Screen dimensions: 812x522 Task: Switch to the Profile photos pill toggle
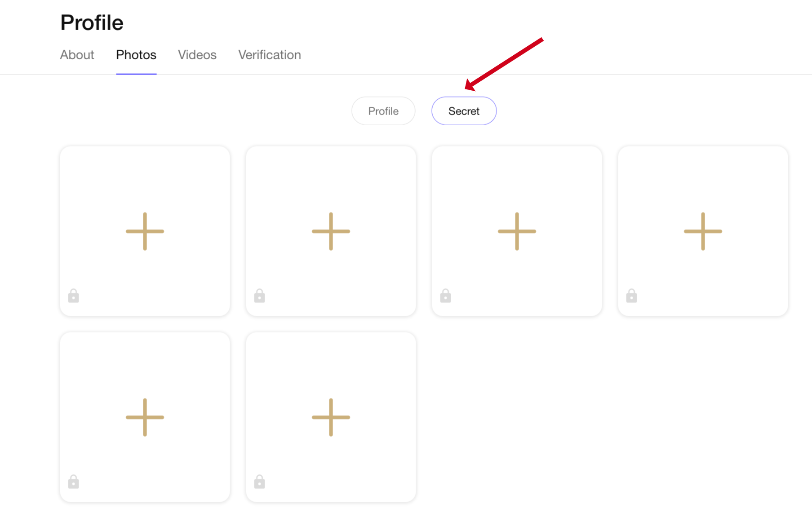coord(383,111)
